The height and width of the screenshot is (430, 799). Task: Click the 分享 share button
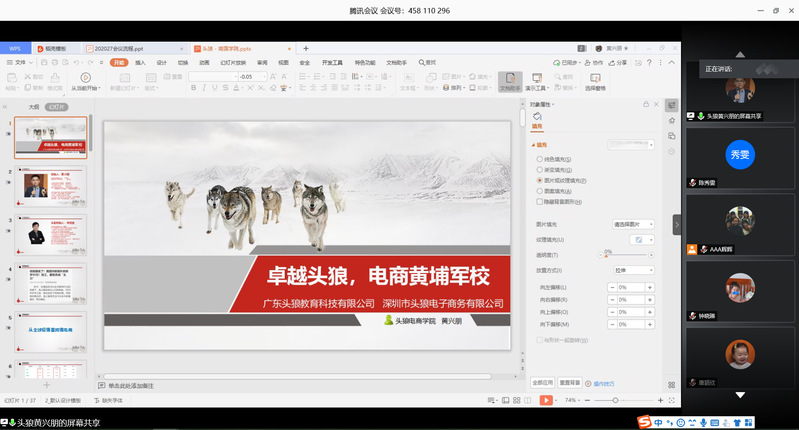(x=618, y=63)
